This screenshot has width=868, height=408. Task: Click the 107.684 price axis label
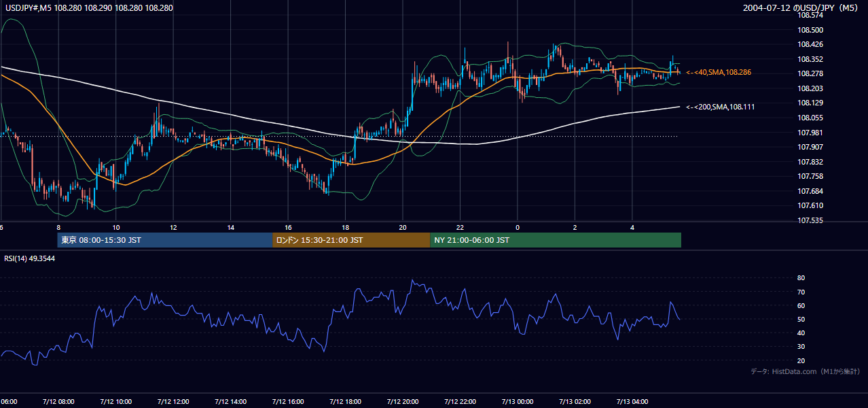(810, 191)
